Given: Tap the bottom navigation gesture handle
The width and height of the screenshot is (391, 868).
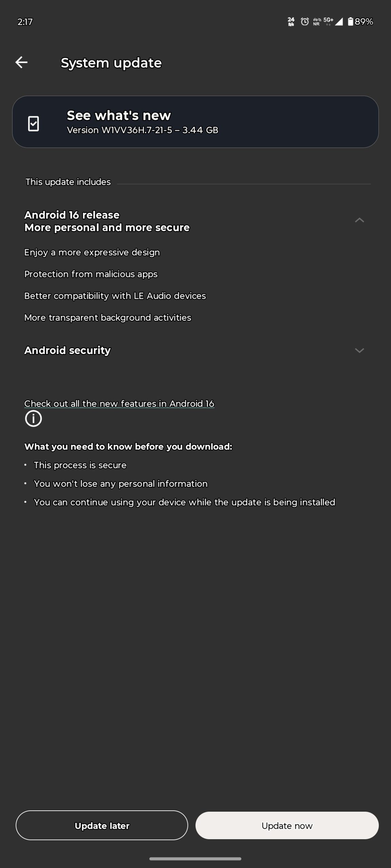Looking at the screenshot, I should click(x=195, y=859).
